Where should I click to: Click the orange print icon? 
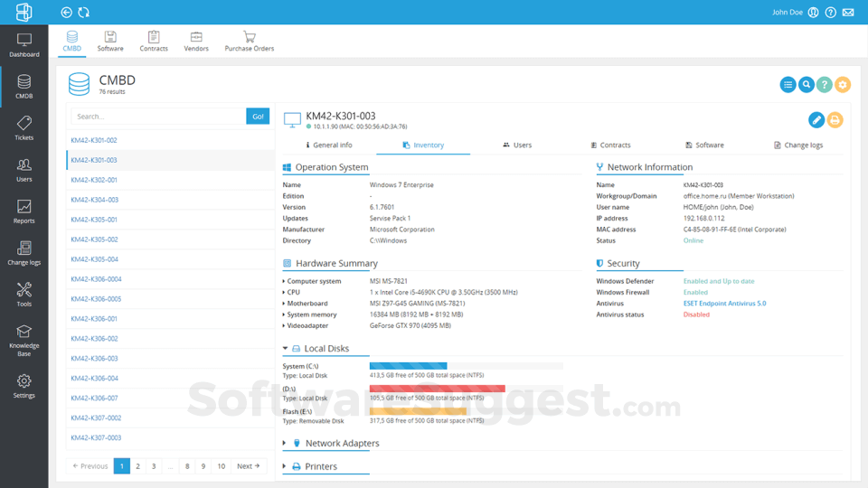[835, 119]
